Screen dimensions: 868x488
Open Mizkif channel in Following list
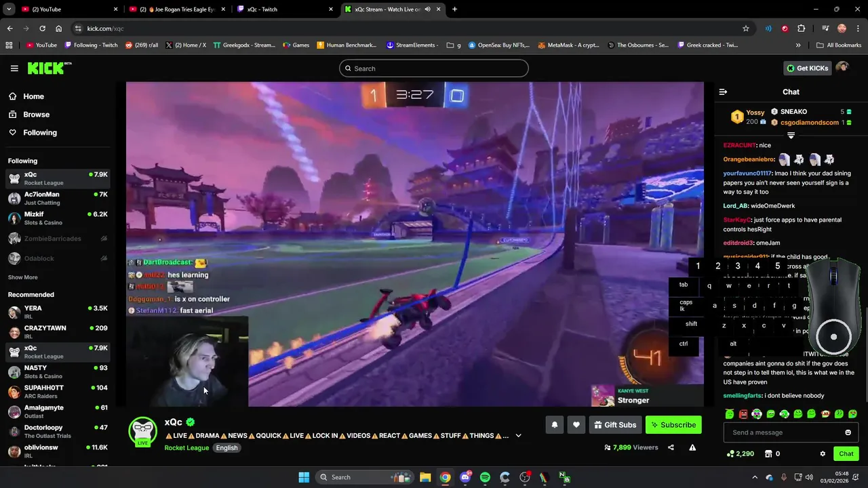tap(58, 218)
